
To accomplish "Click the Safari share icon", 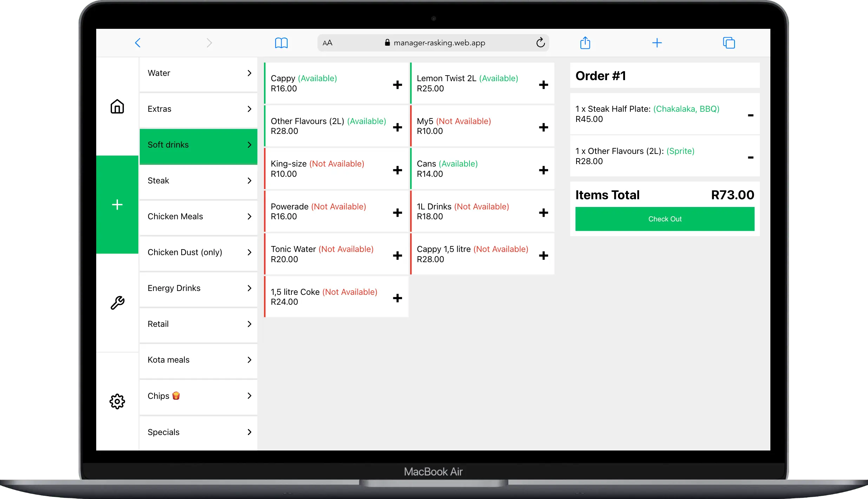I will pos(585,43).
